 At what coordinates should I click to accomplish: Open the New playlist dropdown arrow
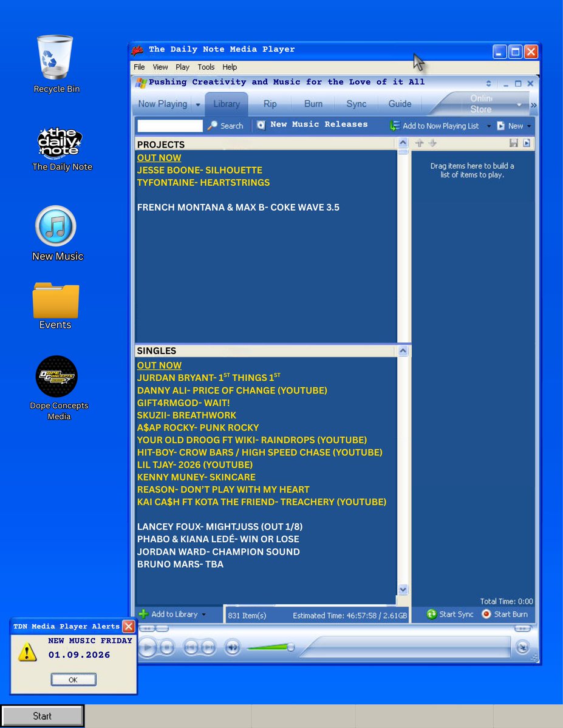(529, 126)
